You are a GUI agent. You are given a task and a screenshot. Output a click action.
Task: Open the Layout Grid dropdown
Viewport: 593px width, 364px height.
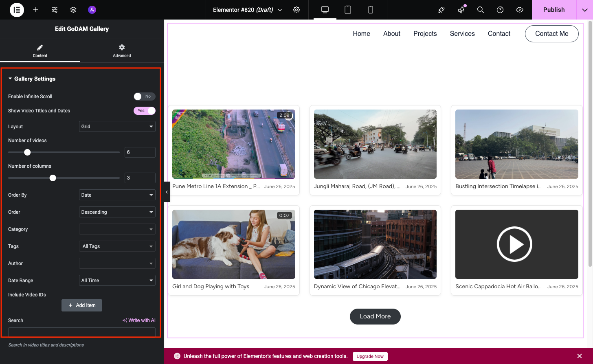pyautogui.click(x=117, y=127)
